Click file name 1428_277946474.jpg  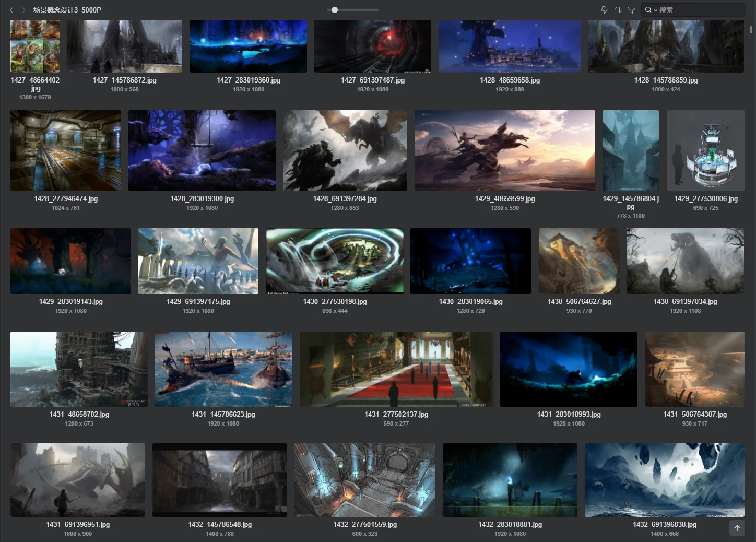(66, 198)
